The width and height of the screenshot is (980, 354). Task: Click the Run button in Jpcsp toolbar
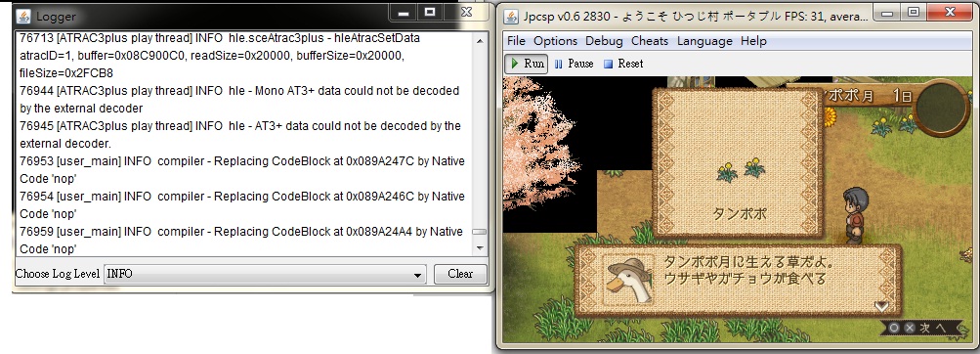tap(527, 64)
